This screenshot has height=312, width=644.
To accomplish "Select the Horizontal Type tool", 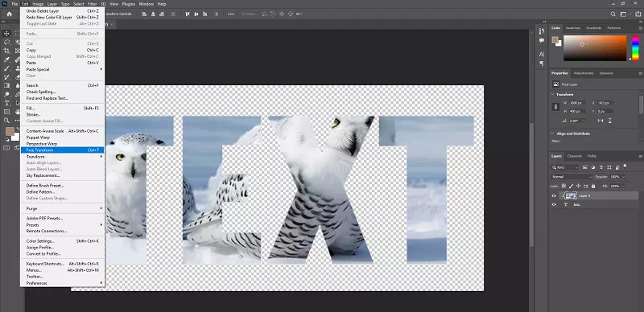I will click(x=7, y=103).
